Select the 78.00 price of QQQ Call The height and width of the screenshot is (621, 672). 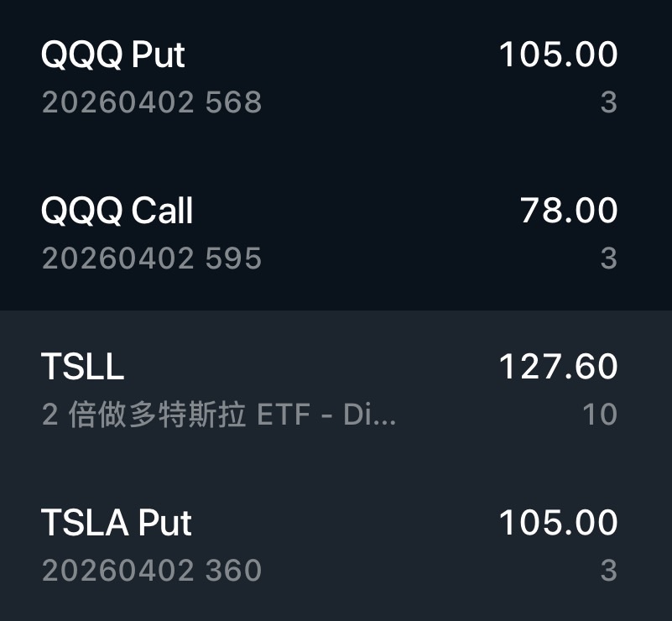coord(568,211)
